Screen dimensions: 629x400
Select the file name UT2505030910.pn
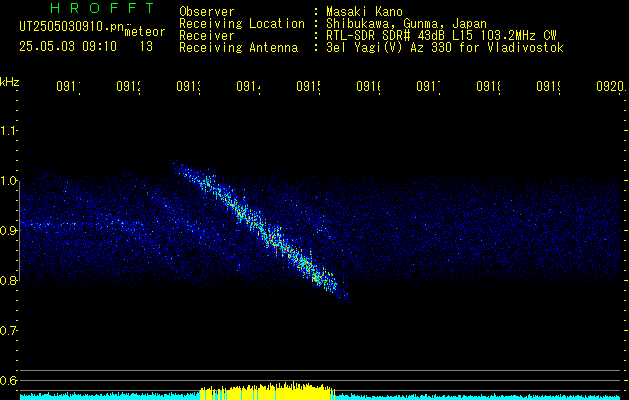click(71, 26)
